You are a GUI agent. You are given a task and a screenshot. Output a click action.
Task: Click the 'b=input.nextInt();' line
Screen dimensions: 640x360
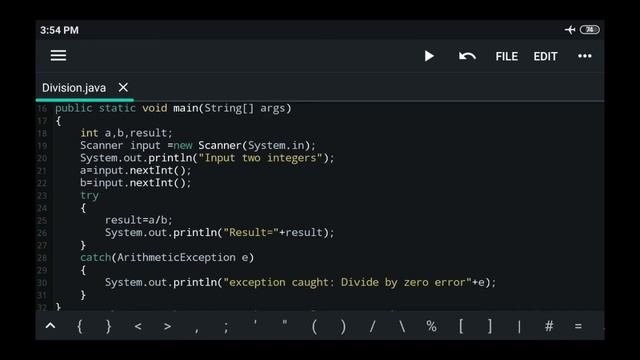coord(136,183)
